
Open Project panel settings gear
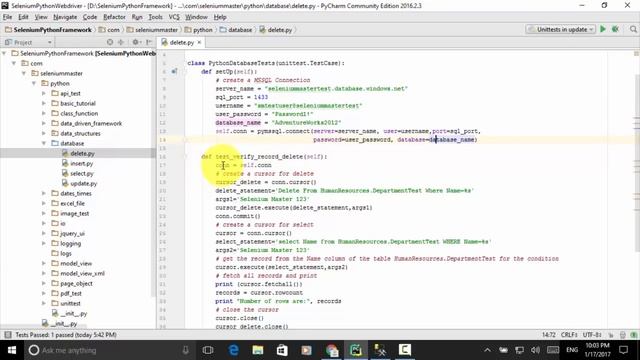[x=136, y=42]
